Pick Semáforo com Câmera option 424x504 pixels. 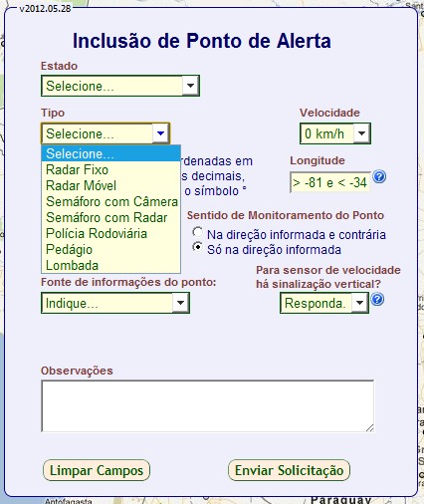[x=110, y=201]
